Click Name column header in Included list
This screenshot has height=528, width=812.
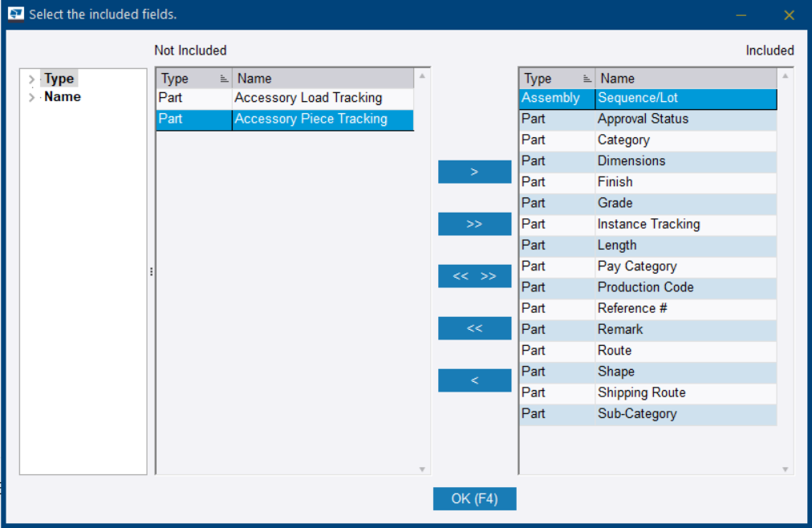click(x=685, y=79)
